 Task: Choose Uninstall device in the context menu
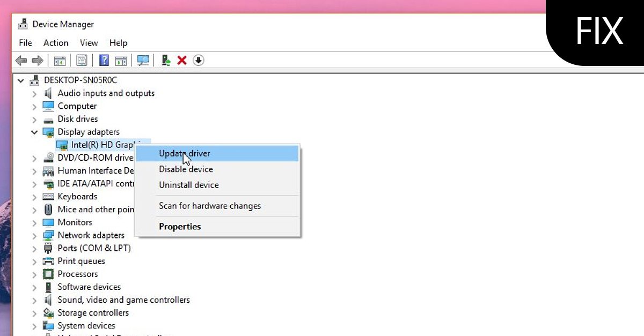188,185
